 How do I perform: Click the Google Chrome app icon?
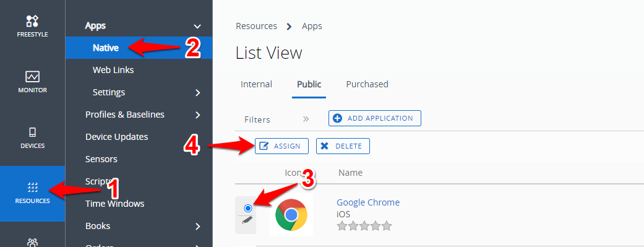click(x=291, y=215)
